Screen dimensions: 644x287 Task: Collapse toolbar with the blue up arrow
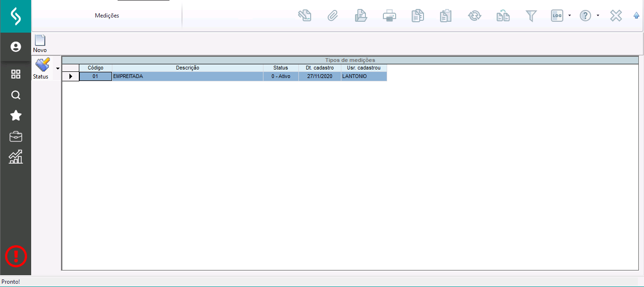point(636,16)
